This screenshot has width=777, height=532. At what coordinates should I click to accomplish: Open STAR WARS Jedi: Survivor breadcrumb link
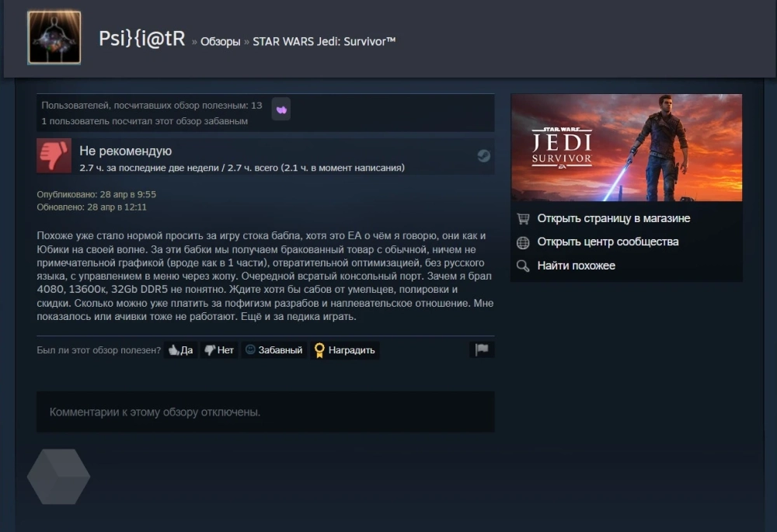coord(324,42)
